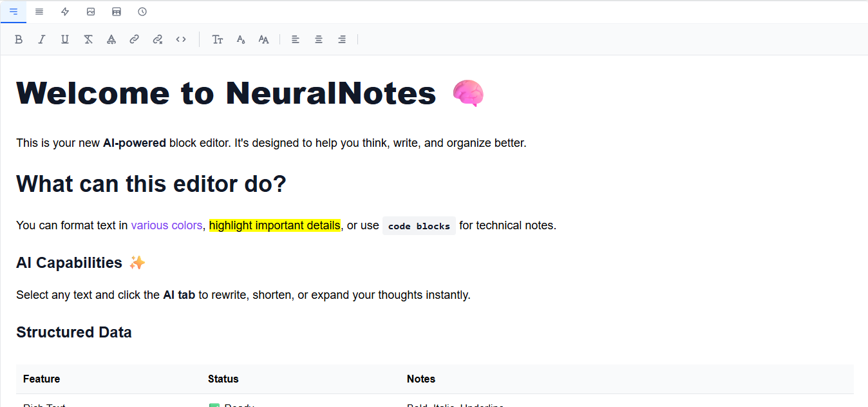Viewport: 868px width, 407px height.
Task: Remove the link using the unlink icon
Action: pos(157,39)
